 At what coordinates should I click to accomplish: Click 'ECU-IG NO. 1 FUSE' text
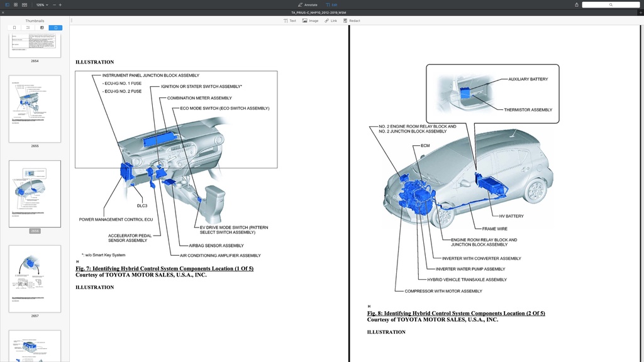coord(122,84)
